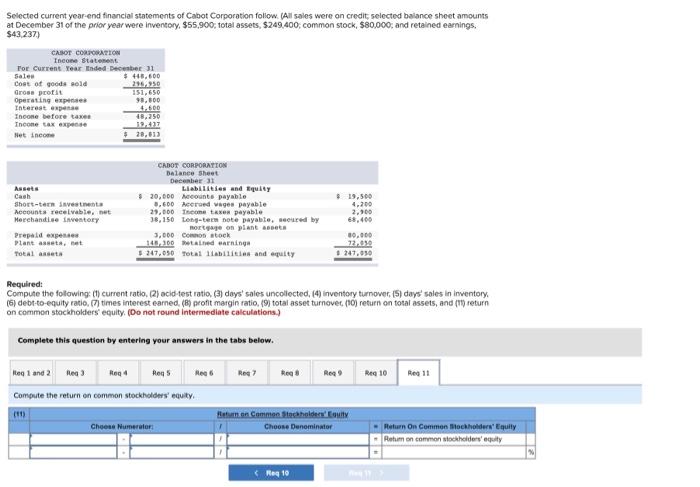
Task: Click the Interest expense label
Action: click(x=46, y=108)
